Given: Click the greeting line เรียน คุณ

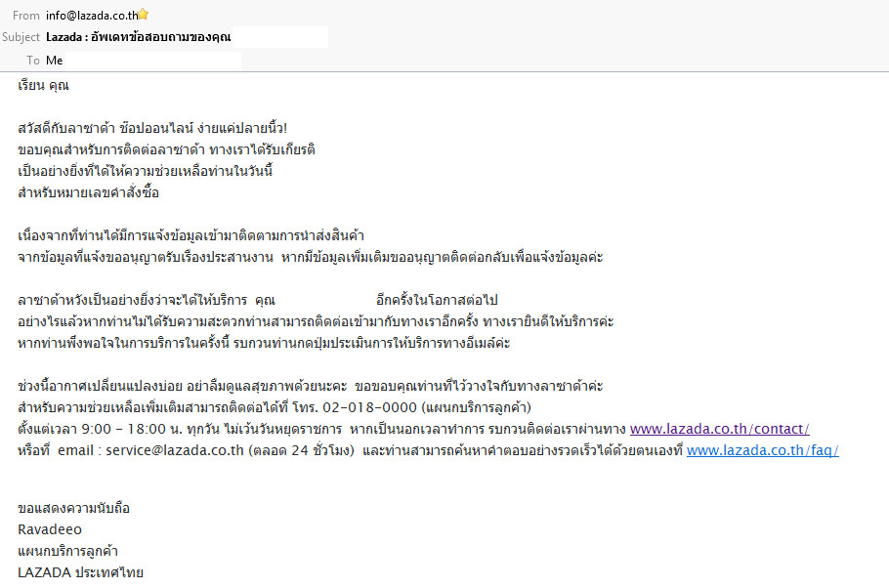Looking at the screenshot, I should tap(44, 86).
